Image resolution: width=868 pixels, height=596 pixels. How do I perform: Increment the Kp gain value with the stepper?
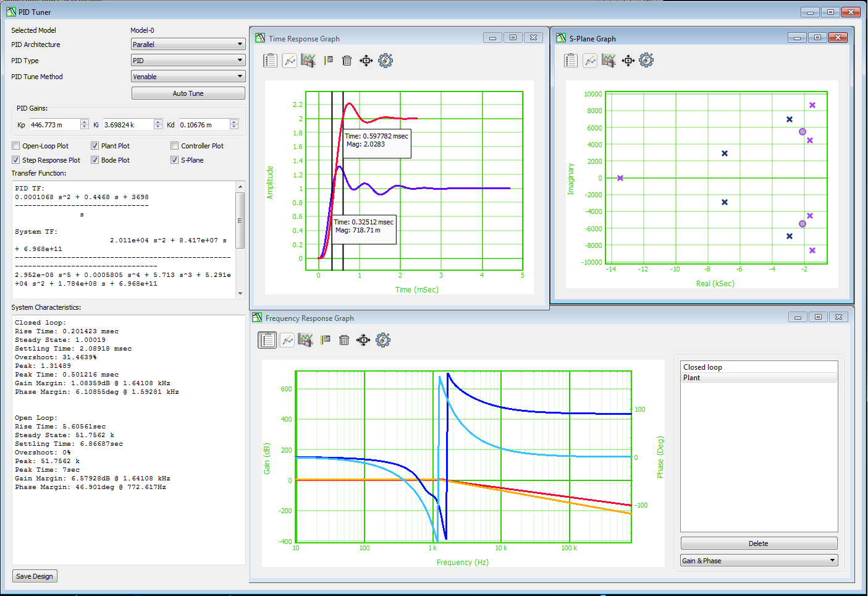pyautogui.click(x=85, y=121)
